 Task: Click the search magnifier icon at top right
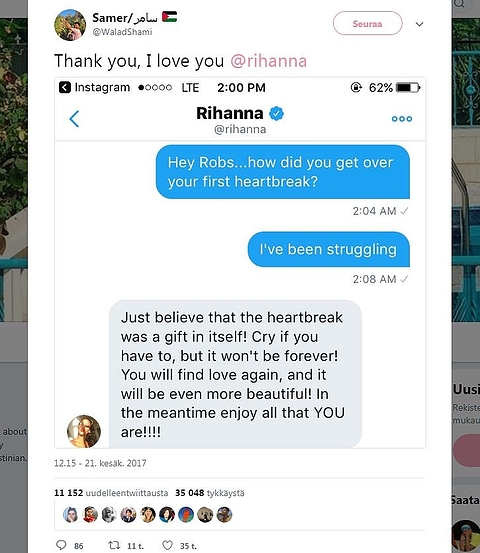point(460,4)
